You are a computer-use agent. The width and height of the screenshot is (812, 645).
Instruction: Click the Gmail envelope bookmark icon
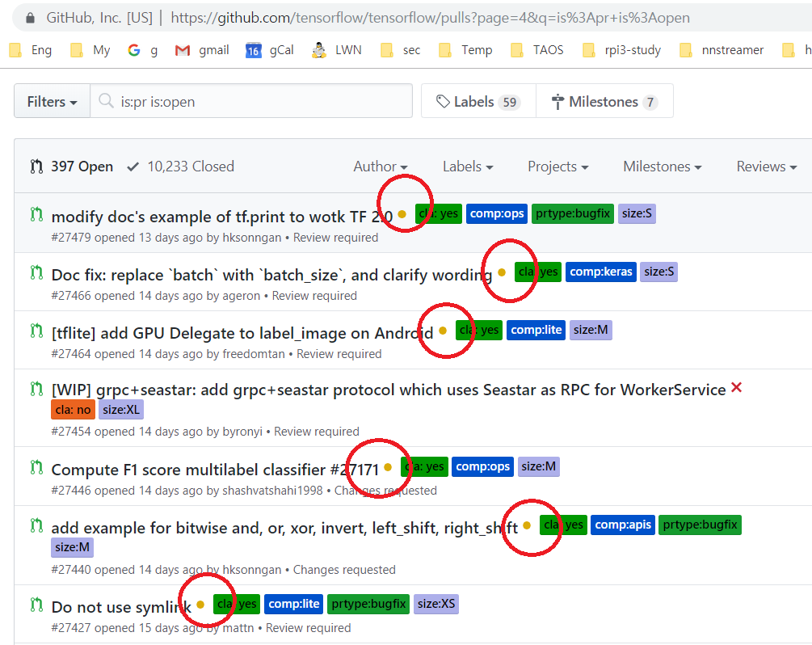pos(182,49)
